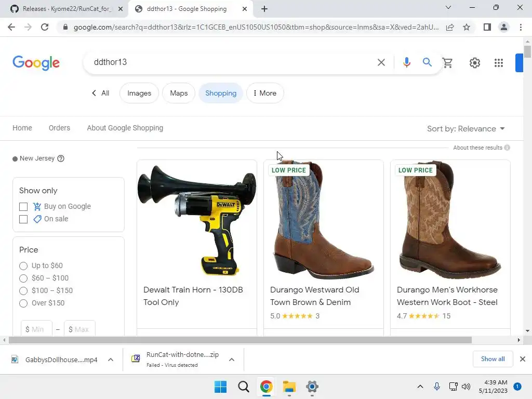This screenshot has height=399, width=532.
Task: Start voice search with microphone icon
Action: click(406, 62)
